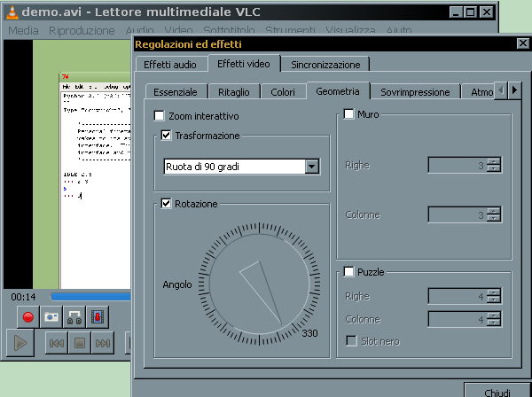532x397 pixels.
Task: Skip to the next track
Action: pos(103,343)
